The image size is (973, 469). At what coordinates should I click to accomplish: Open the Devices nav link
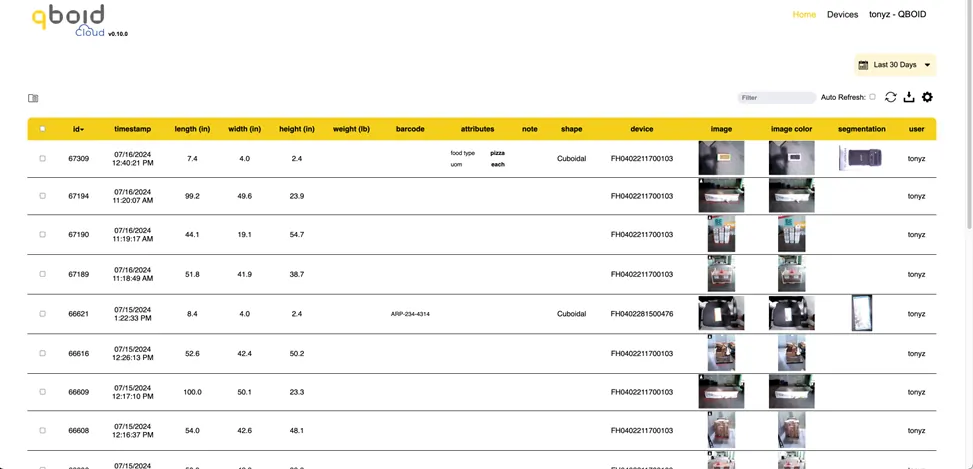(842, 14)
